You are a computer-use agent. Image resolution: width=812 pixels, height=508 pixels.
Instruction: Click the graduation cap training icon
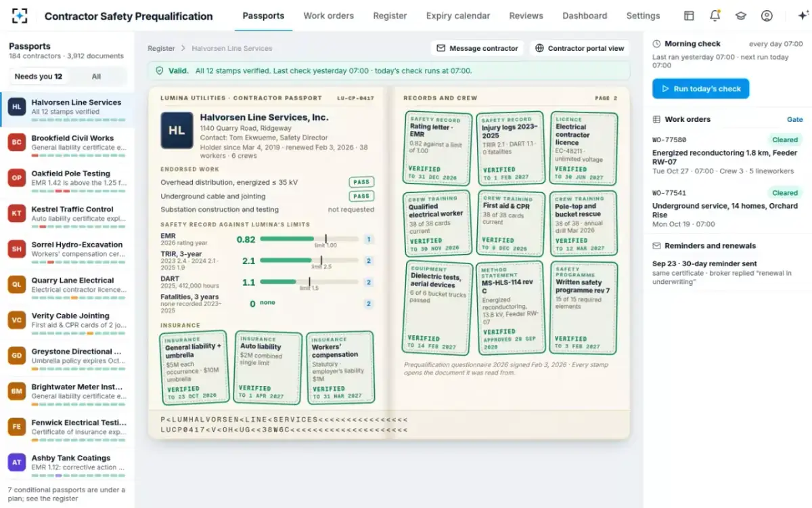[741, 16]
